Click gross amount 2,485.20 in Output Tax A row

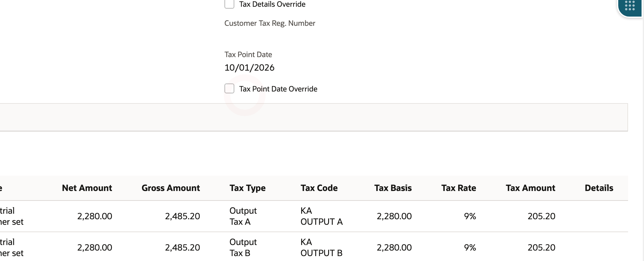pos(182,216)
